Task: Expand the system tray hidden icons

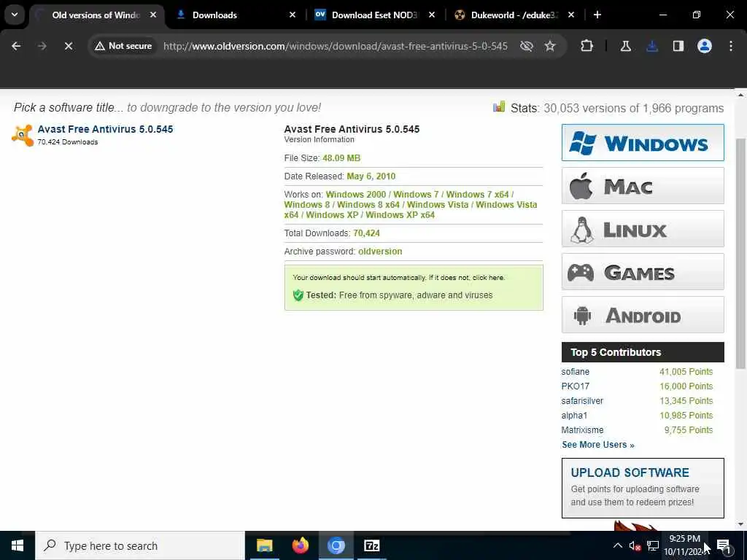Action: point(617,545)
